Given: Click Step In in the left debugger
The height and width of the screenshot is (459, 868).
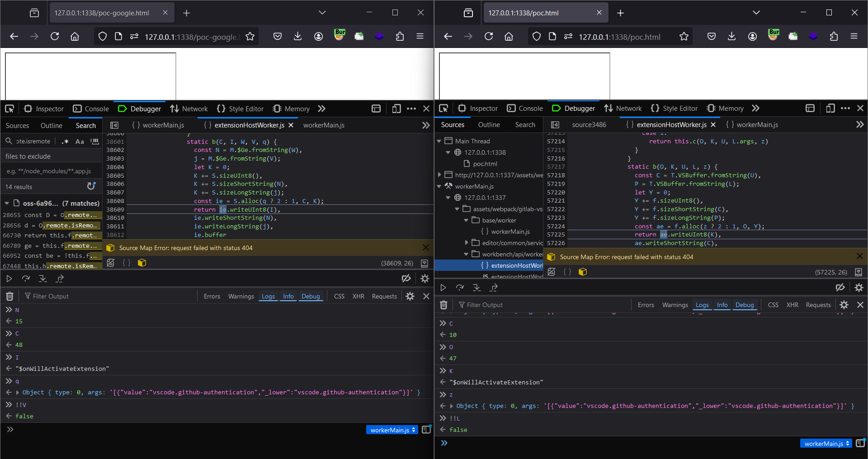Looking at the screenshot, I should pyautogui.click(x=42, y=279).
